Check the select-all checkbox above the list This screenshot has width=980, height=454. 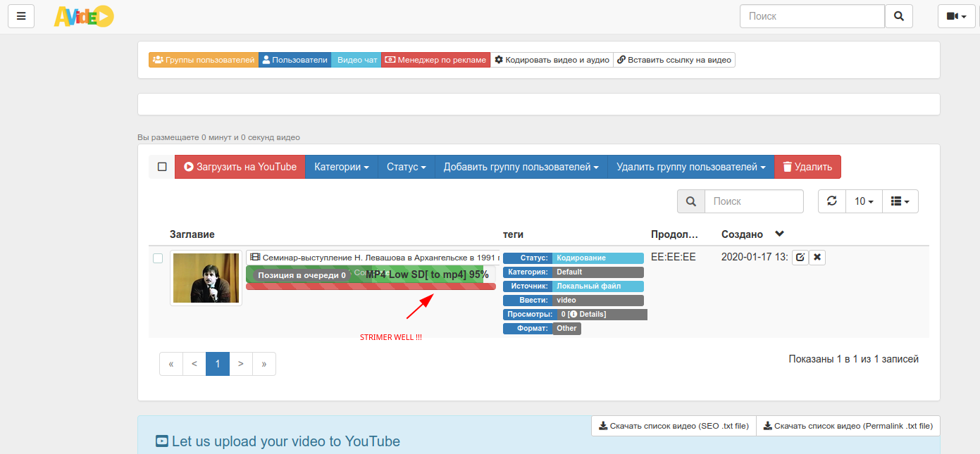coord(161,166)
